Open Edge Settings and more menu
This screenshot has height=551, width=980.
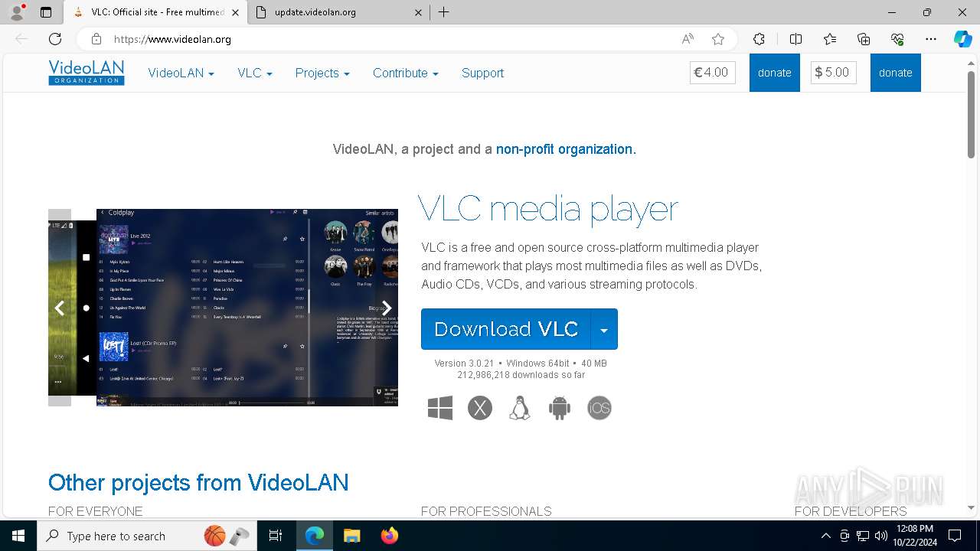point(931,39)
